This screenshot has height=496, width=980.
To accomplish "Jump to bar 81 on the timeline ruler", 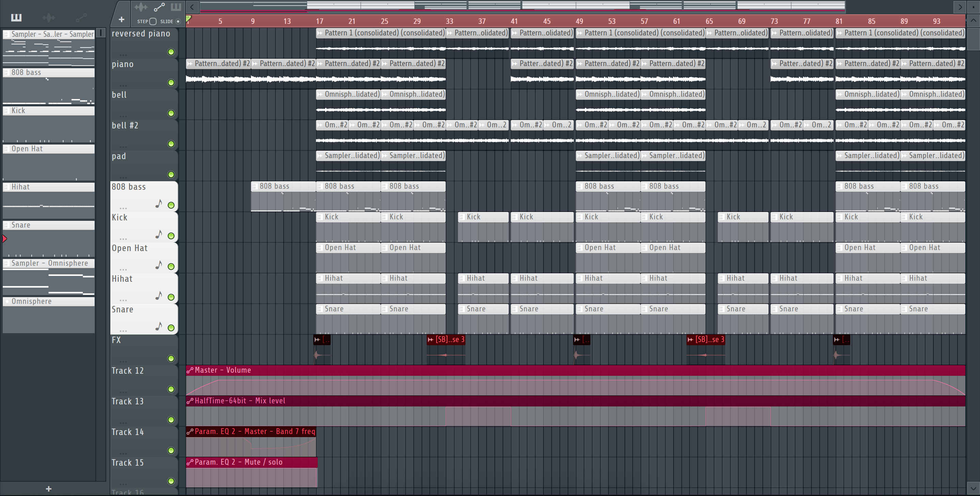I will pos(839,21).
